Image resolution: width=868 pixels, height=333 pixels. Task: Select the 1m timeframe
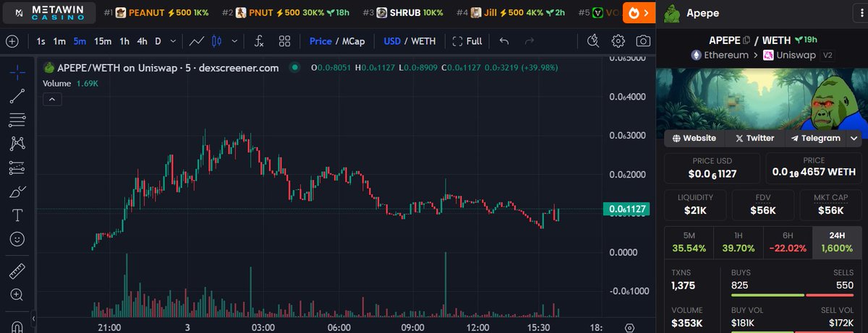pos(59,41)
